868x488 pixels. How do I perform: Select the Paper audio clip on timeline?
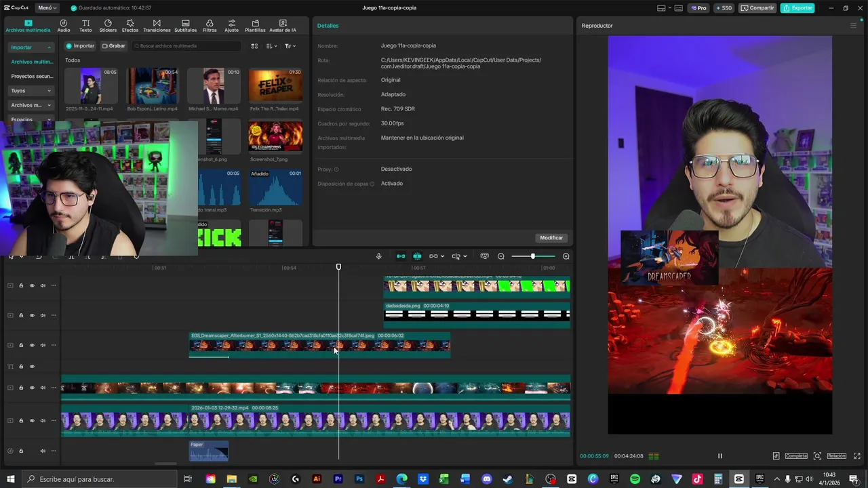click(x=209, y=451)
